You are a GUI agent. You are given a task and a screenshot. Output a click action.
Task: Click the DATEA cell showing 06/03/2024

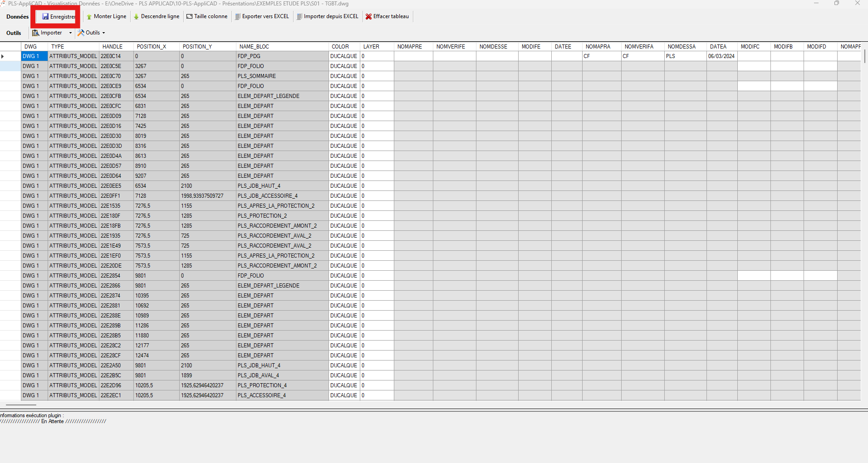(721, 56)
